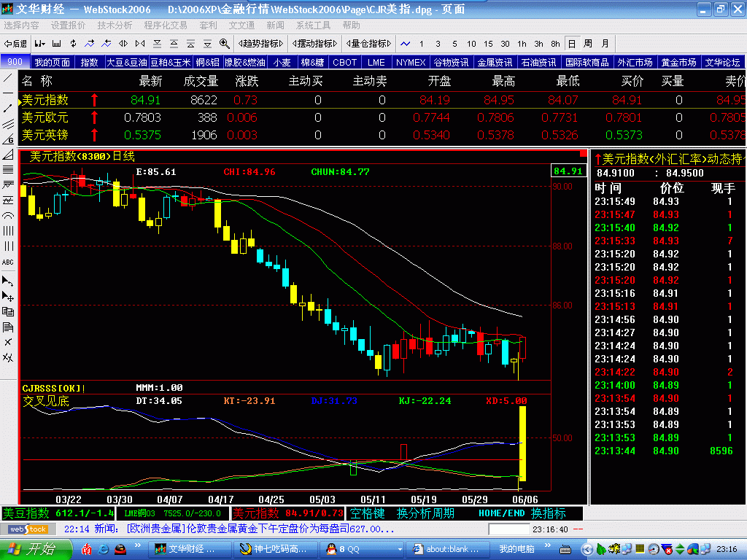Switch to 30-minute period
Viewport: 747px width, 560px height.
tap(505, 44)
